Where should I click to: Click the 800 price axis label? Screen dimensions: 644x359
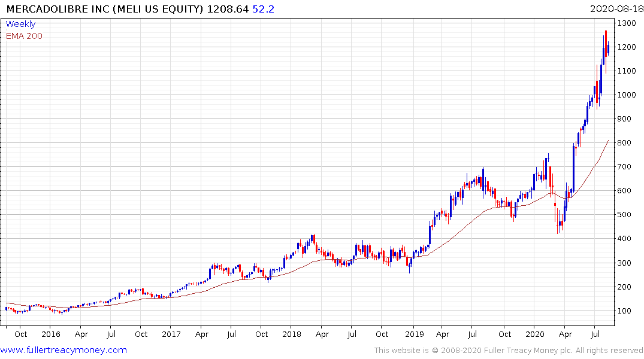(624, 143)
